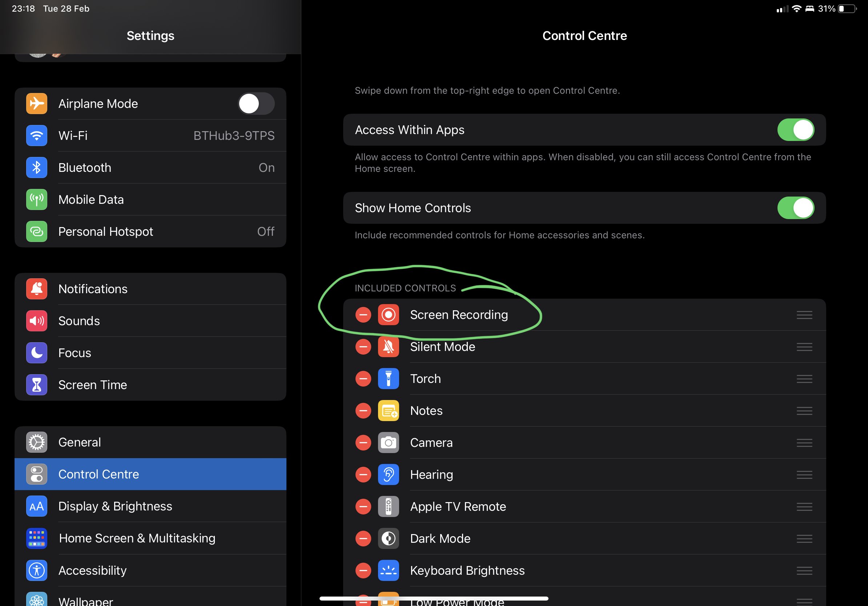Remove Torch with red minus button
This screenshot has width=868, height=606.
pos(363,379)
